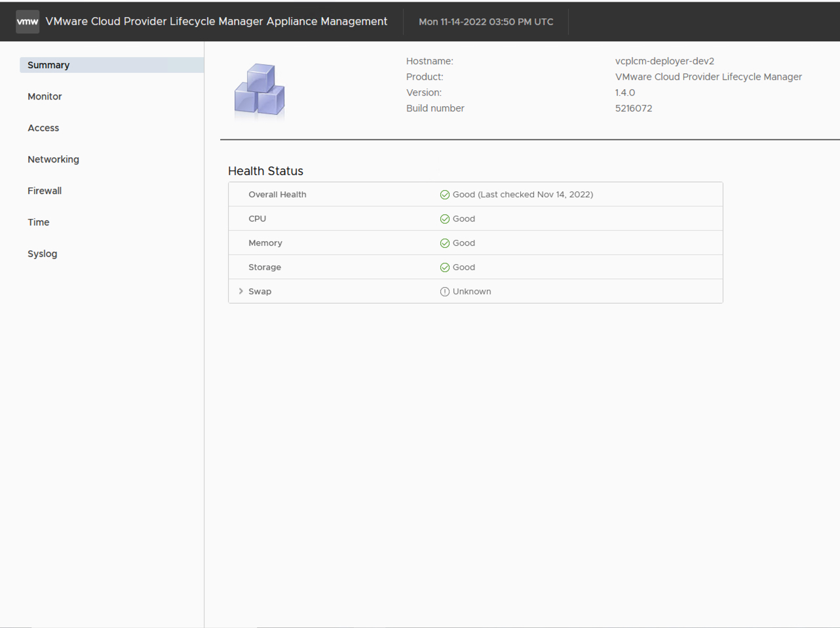Click Good (Last checked Nov 14, 2022) text
The image size is (840, 628).
(523, 195)
